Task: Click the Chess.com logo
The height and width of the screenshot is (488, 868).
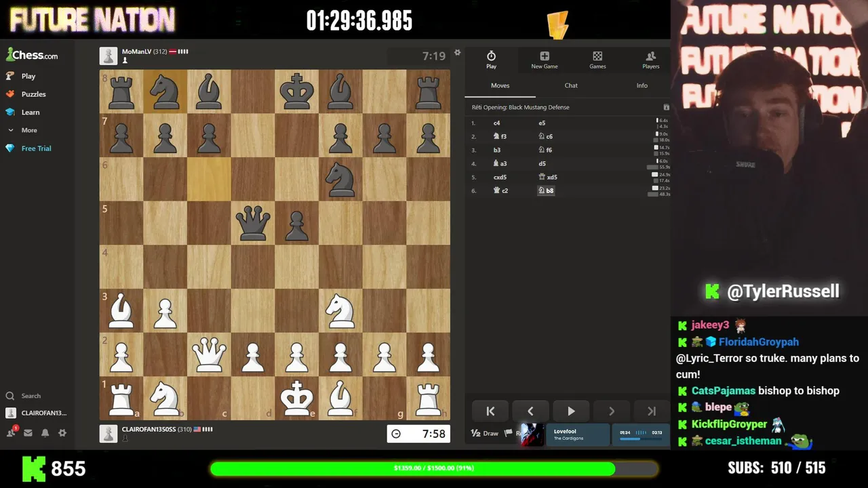Action: [32, 56]
